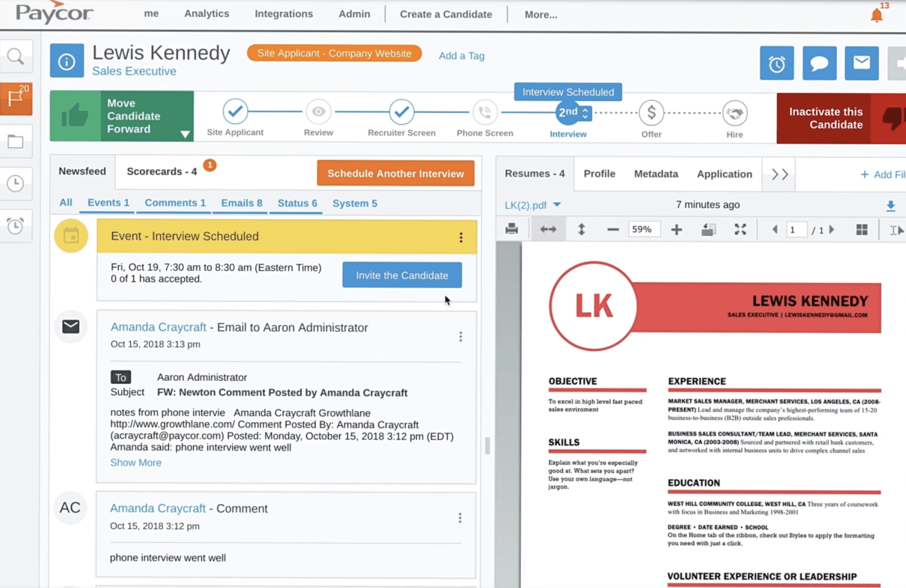Select the Review stage eye icon
Viewport: 906px width, 588px height.
(318, 112)
